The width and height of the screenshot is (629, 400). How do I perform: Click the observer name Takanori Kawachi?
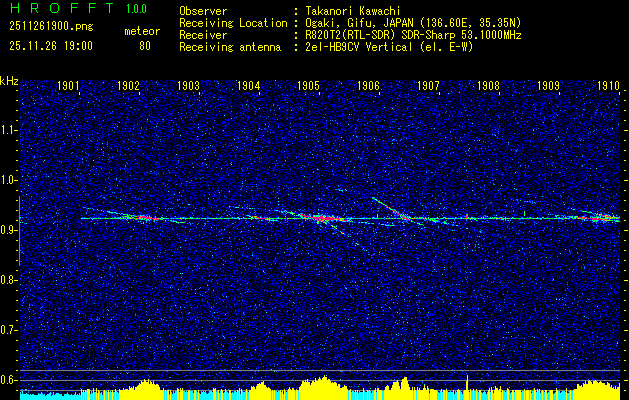click(353, 11)
